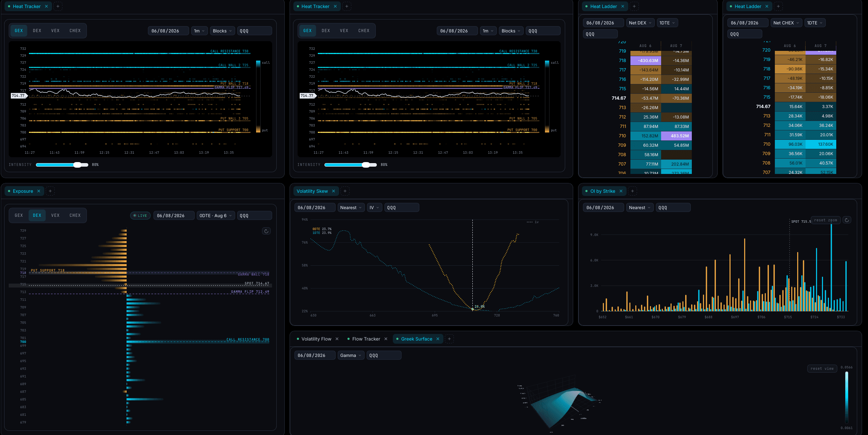Open Blocks dropdown in second Heat Tracker

(511, 31)
